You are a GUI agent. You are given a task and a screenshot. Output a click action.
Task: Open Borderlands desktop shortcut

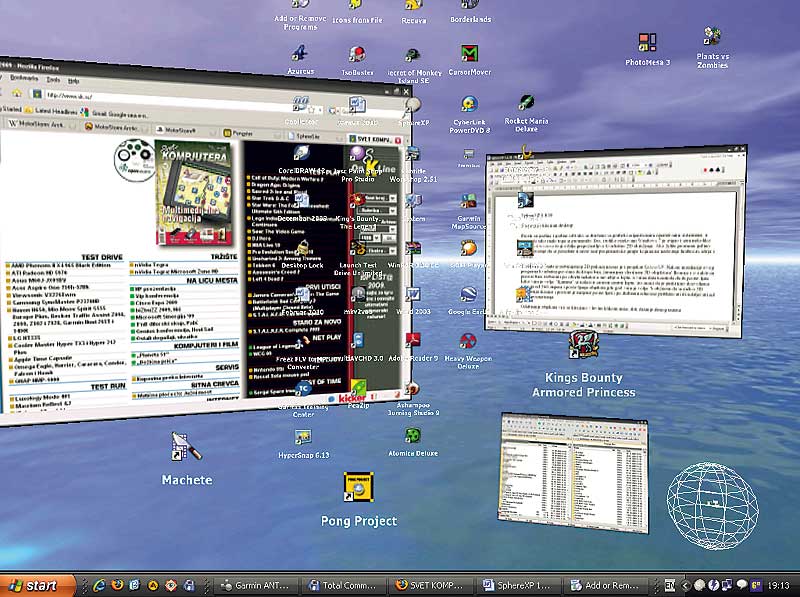point(469,6)
